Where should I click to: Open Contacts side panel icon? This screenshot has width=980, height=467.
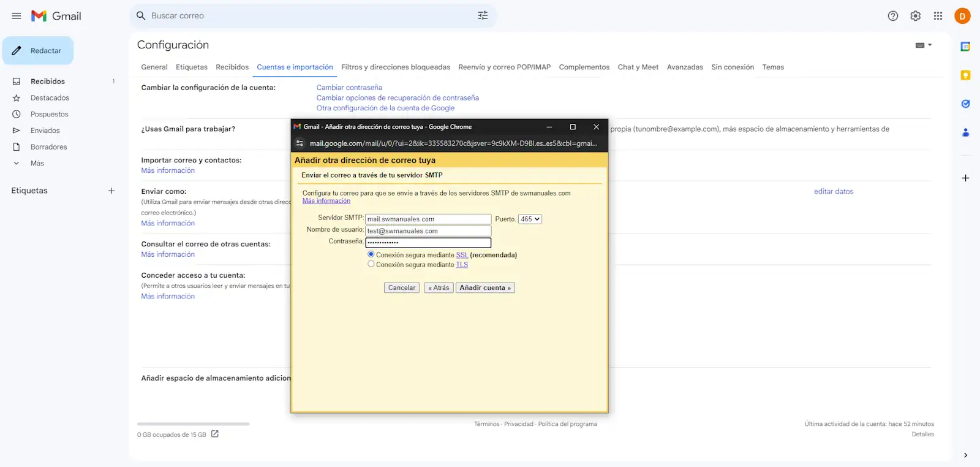[965, 132]
